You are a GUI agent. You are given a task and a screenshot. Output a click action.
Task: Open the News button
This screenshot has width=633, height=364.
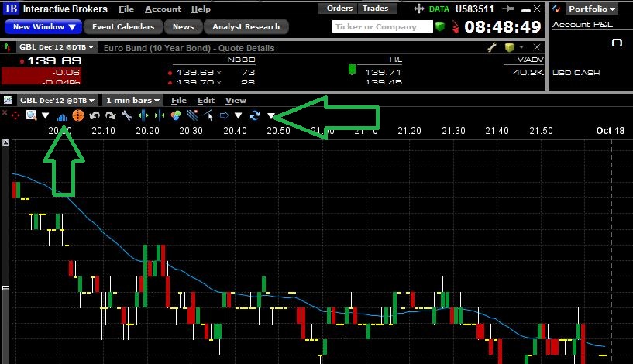[184, 27]
